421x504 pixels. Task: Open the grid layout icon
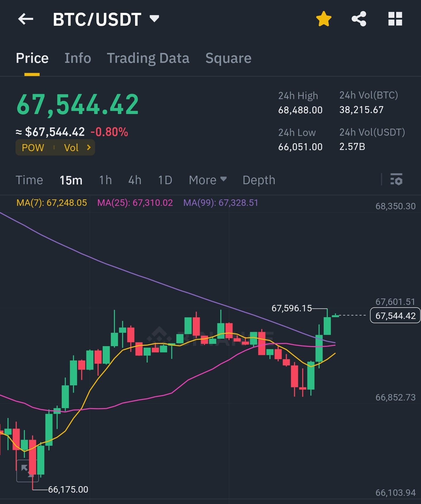(x=395, y=19)
